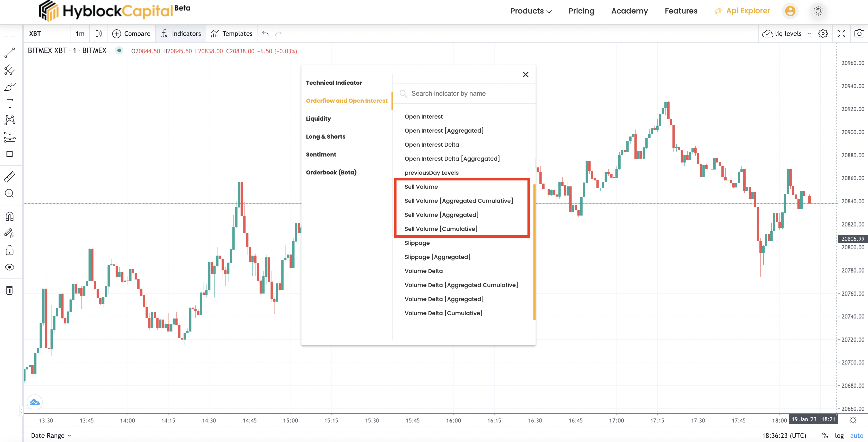Screen dimensions: 868x442
Task: Open the Long & Shorts category
Action: (x=325, y=136)
